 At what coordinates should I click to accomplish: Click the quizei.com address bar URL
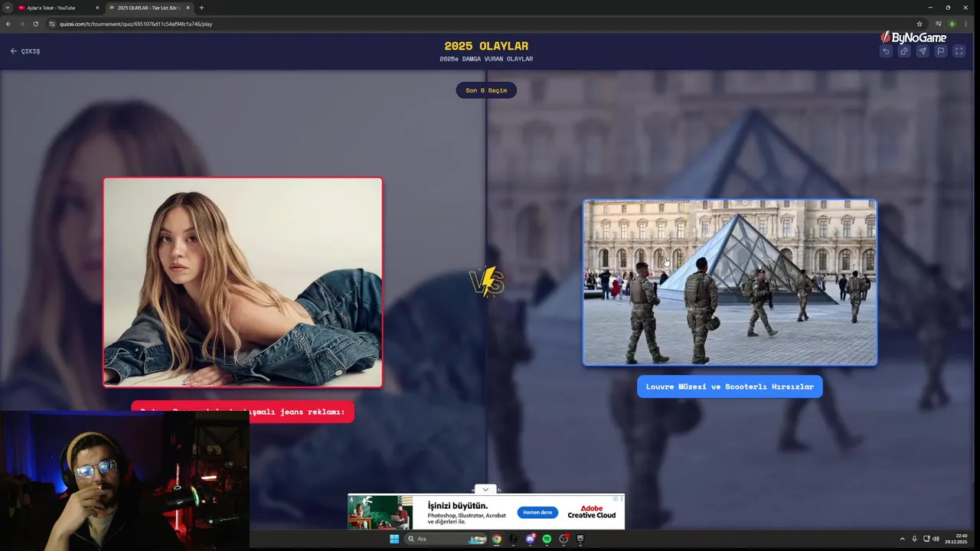(136, 24)
